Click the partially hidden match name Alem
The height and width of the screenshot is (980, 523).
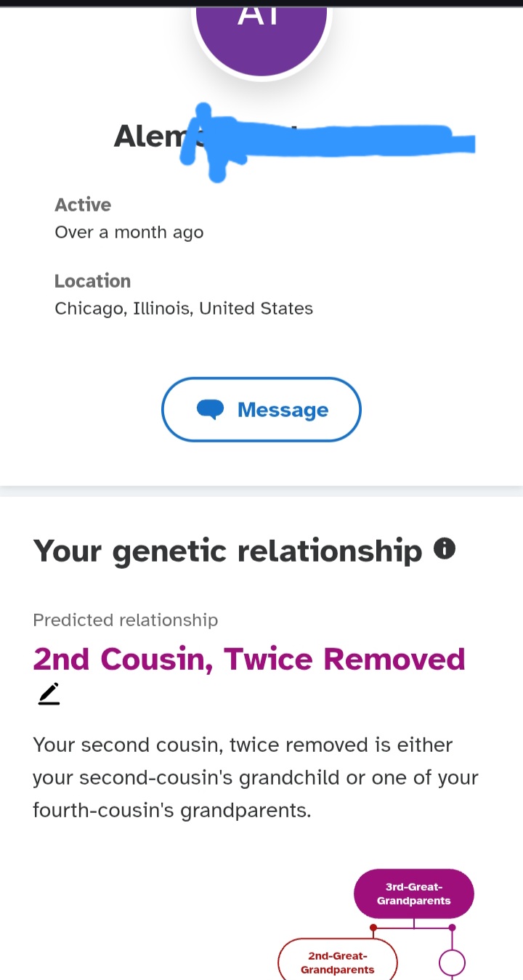point(147,136)
